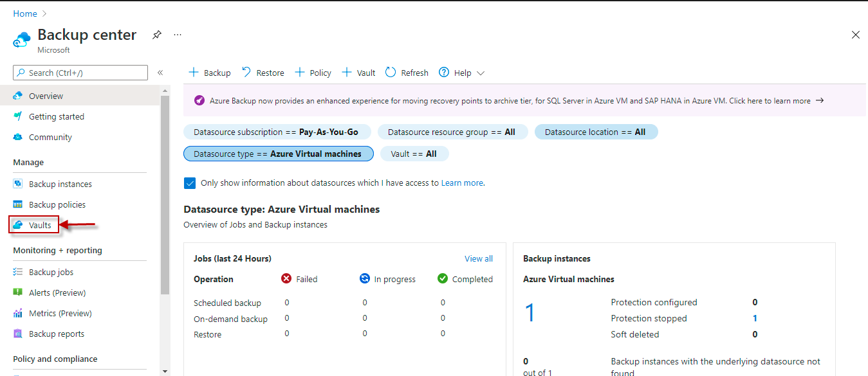Viewport: 868px width, 376px height.
Task: Click View all jobs link
Action: tap(479, 258)
